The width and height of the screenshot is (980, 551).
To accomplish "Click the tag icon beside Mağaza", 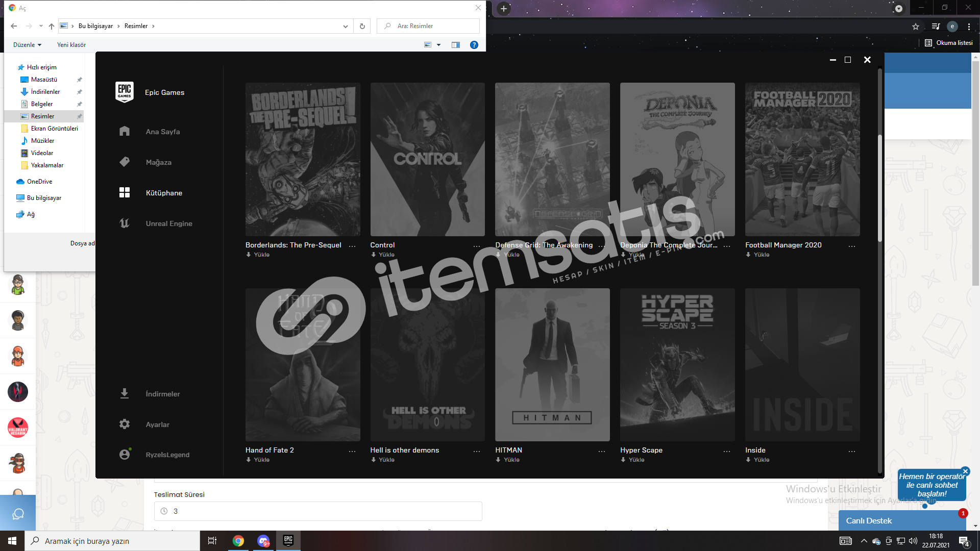I will tap(125, 162).
